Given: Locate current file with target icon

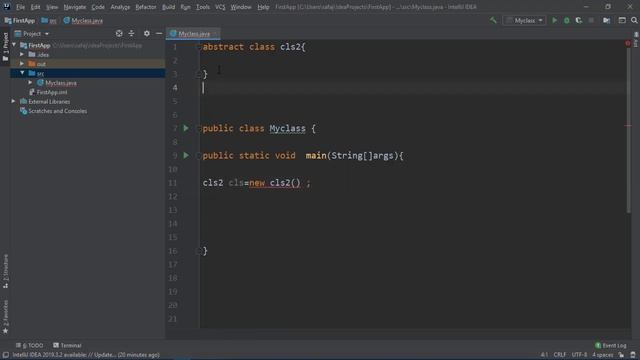Looking at the screenshot, I should [119, 33].
